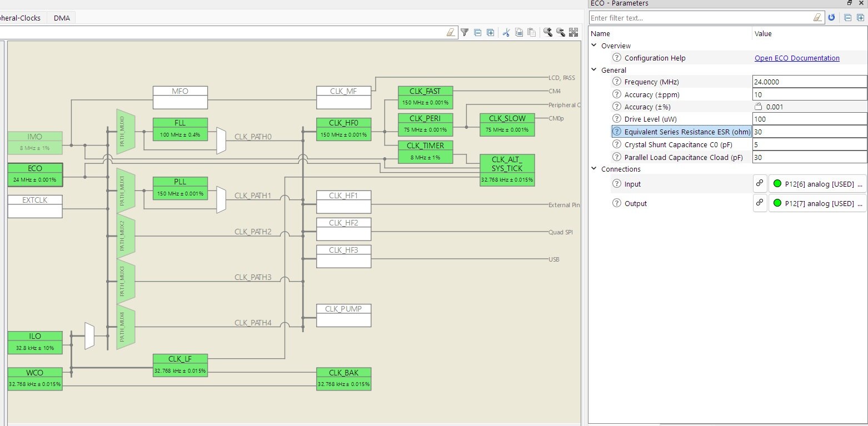This screenshot has width=868, height=426.
Task: Open ECO Documentation link
Action: point(797,58)
